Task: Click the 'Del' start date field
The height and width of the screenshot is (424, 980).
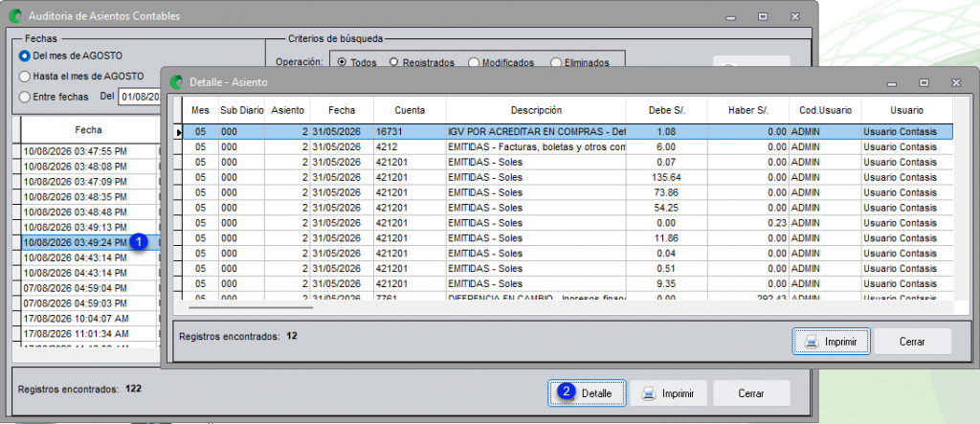Action: click(140, 97)
